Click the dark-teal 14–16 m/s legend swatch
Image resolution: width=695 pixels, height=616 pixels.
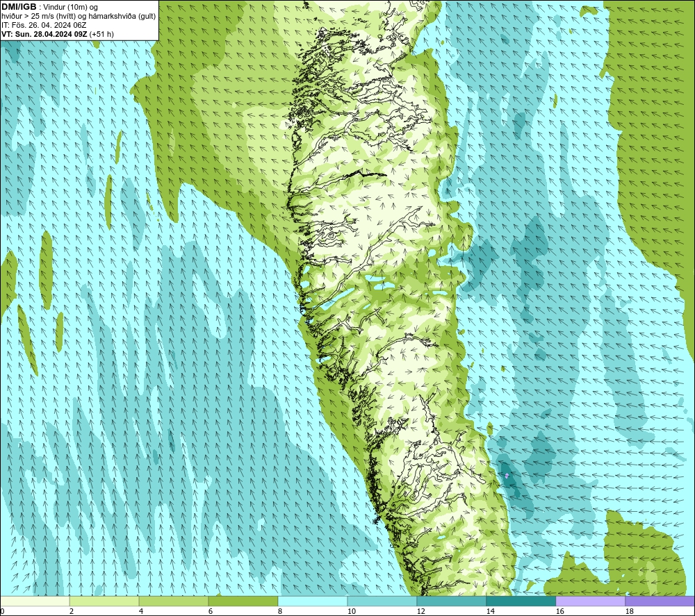tap(521, 601)
